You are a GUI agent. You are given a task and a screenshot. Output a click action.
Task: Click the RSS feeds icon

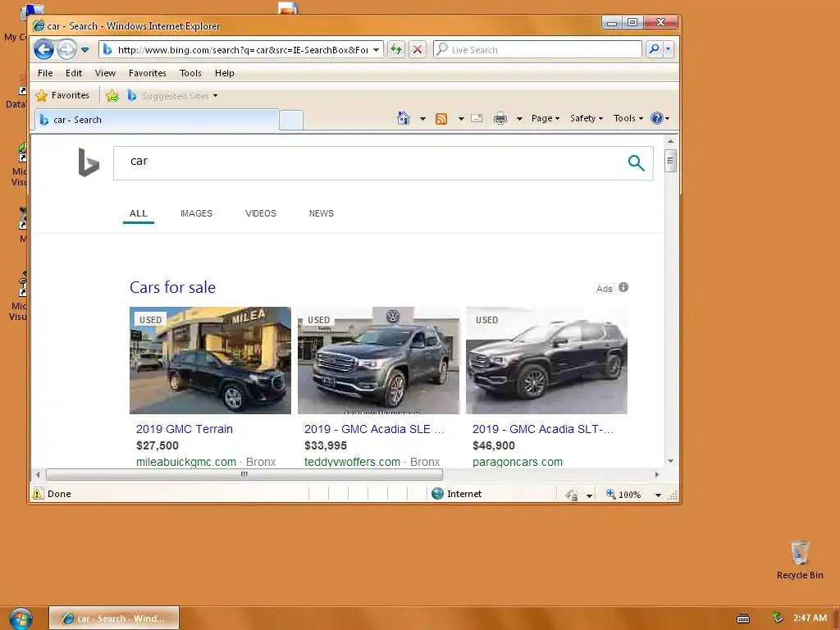pos(441,119)
